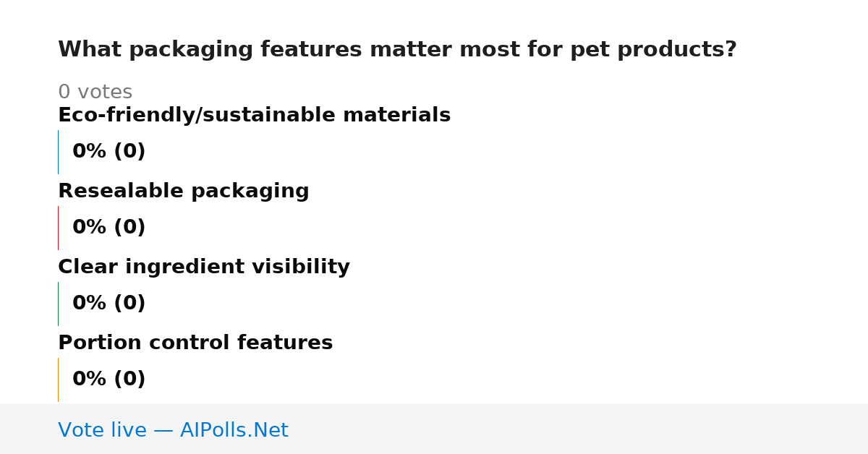Click Resealable packaging 0% (0) result text
The image size is (868, 454).
[109, 228]
